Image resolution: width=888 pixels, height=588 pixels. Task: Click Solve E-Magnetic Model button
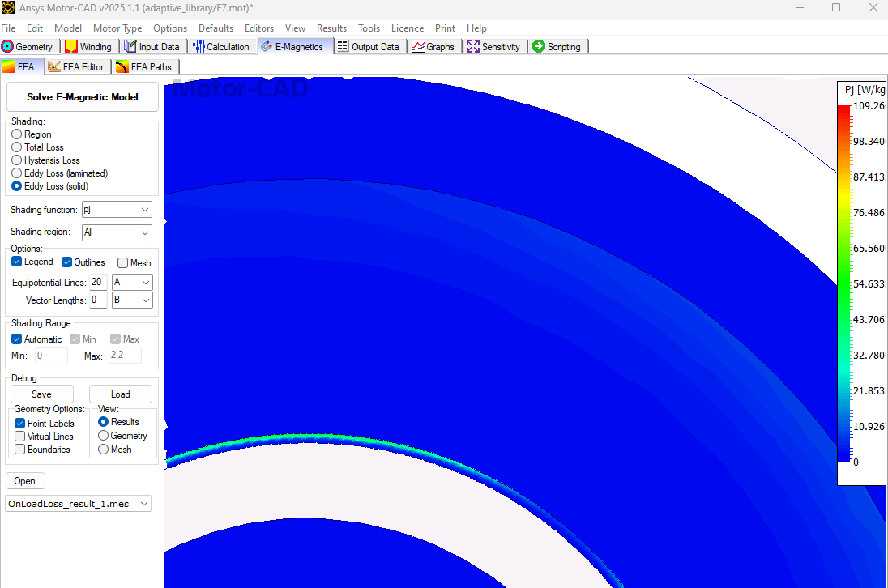(82, 96)
